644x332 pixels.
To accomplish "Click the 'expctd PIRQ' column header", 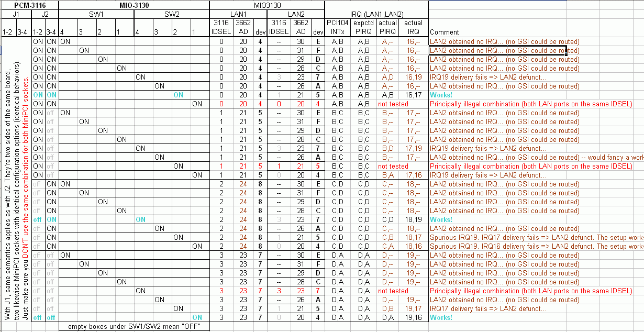I will click(363, 27).
